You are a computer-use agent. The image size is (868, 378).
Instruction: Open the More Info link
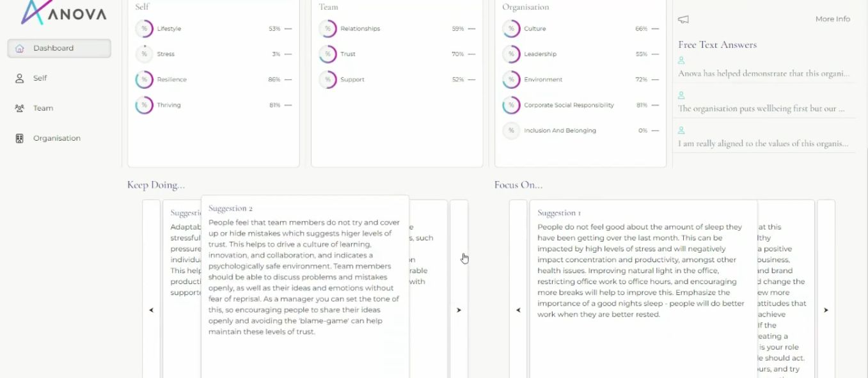click(832, 19)
